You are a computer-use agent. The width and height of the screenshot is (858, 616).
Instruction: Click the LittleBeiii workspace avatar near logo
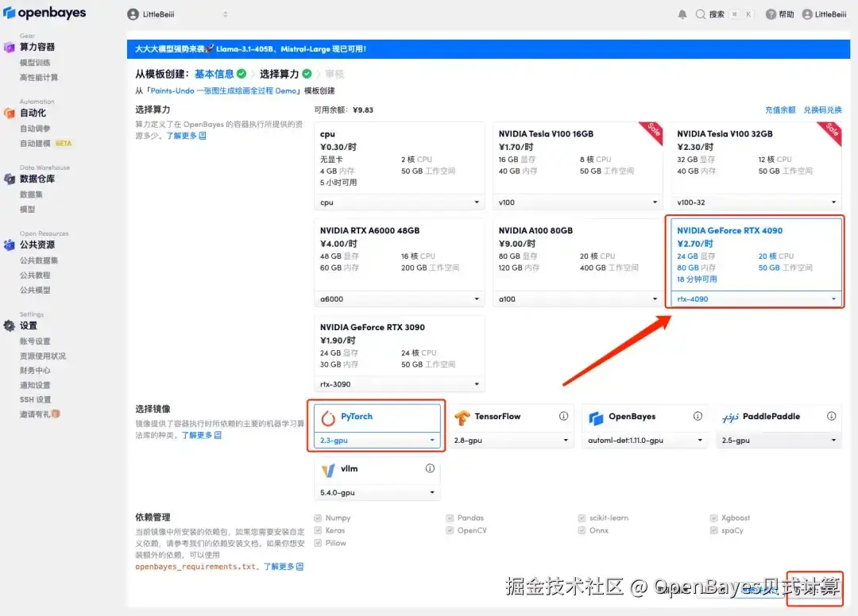[133, 14]
